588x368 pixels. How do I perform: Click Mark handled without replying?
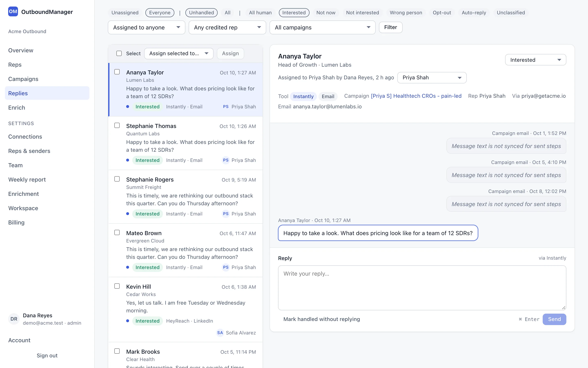point(321,319)
